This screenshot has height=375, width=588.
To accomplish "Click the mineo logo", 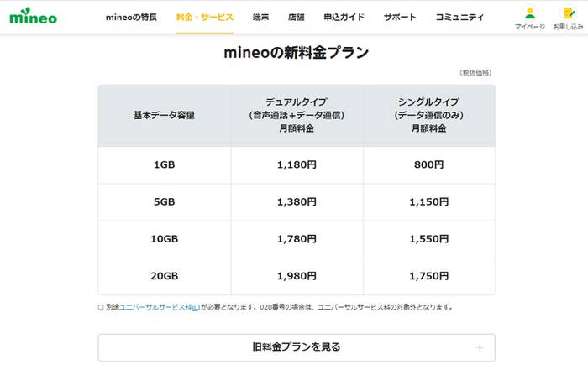I will tap(34, 16).
